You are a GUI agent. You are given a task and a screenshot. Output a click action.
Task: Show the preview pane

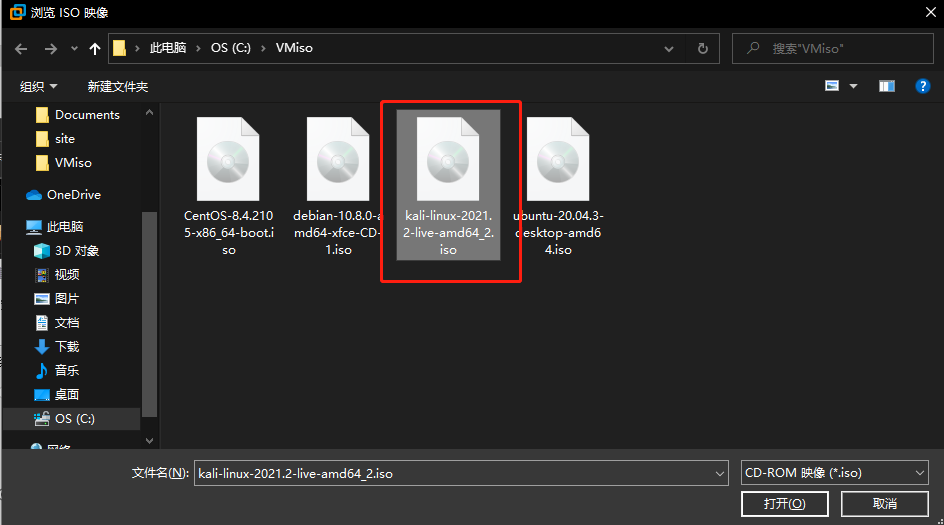pyautogui.click(x=887, y=86)
